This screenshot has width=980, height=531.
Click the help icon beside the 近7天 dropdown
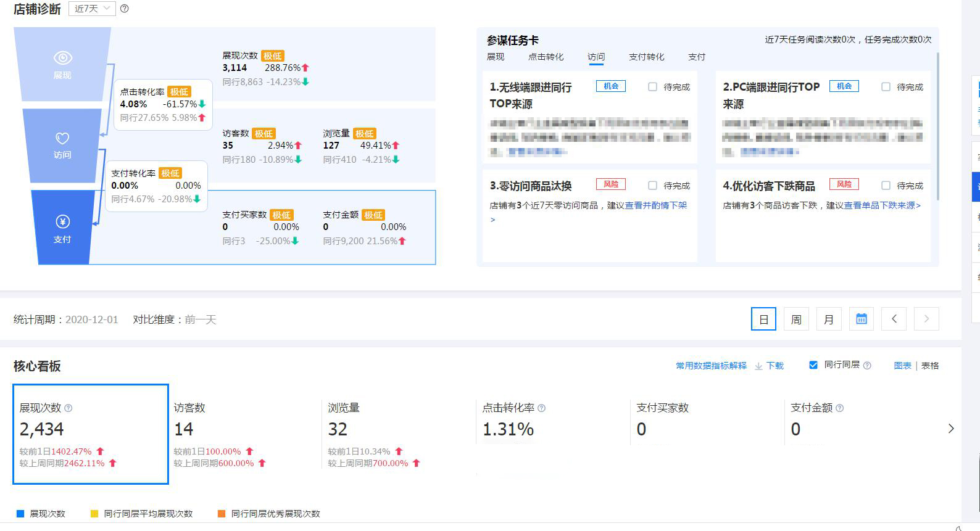pos(125,9)
